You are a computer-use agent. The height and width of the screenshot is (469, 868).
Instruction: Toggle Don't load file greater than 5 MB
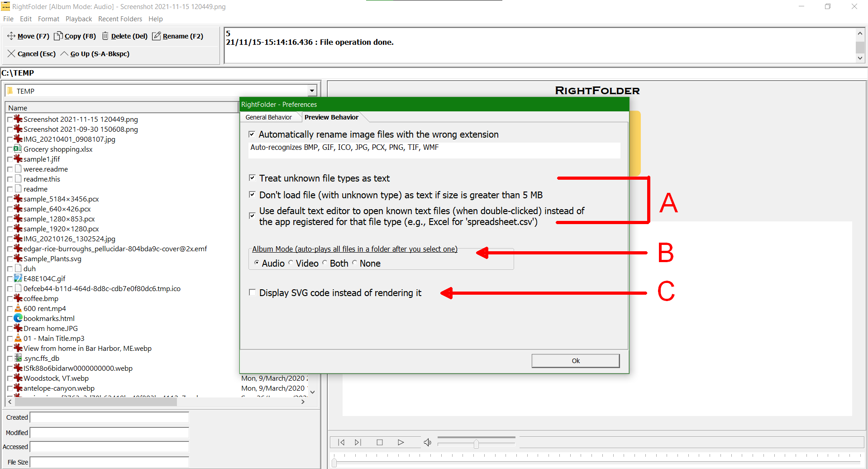coord(252,195)
